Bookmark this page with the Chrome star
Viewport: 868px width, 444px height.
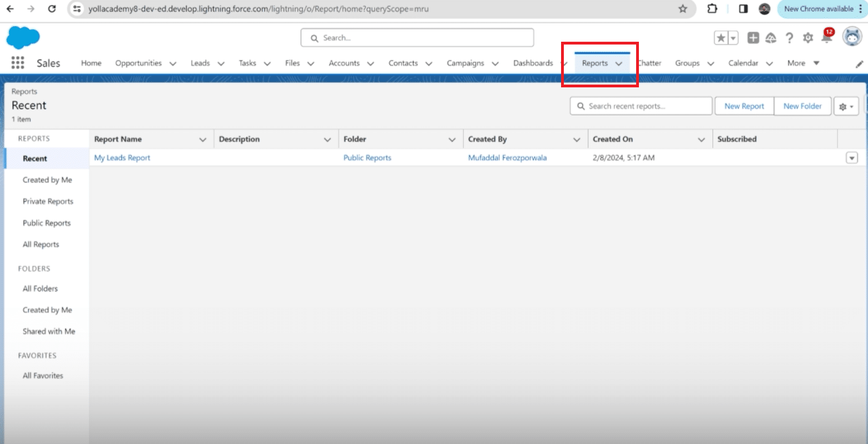click(x=683, y=9)
